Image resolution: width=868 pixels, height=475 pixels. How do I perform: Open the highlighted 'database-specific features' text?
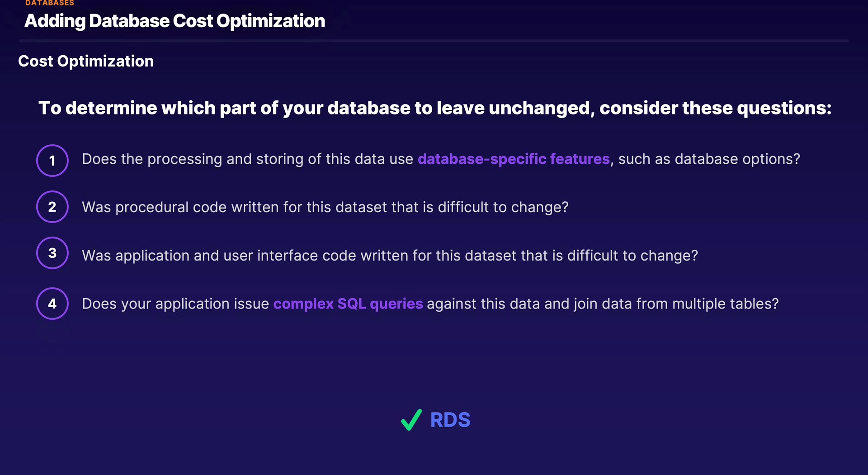tap(514, 159)
